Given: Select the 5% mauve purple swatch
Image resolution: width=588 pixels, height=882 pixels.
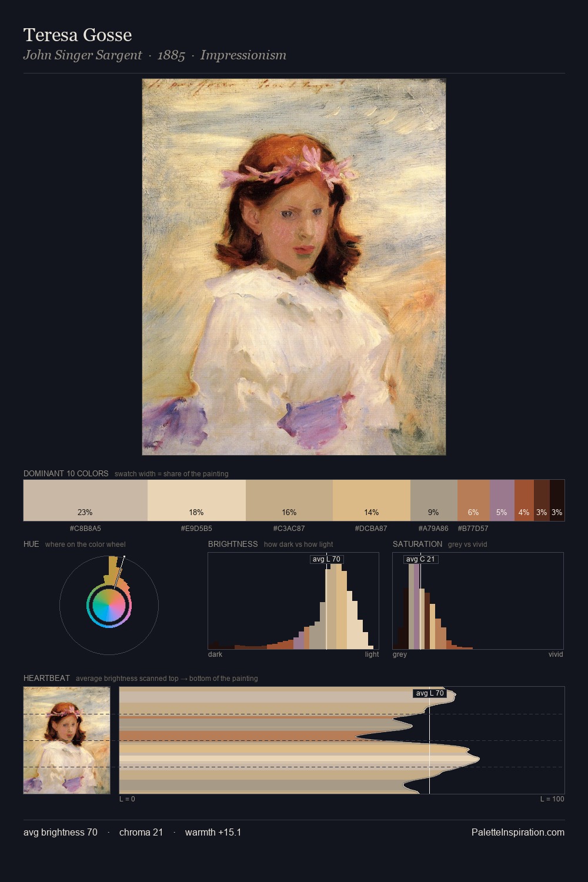Looking at the screenshot, I should pyautogui.click(x=502, y=500).
